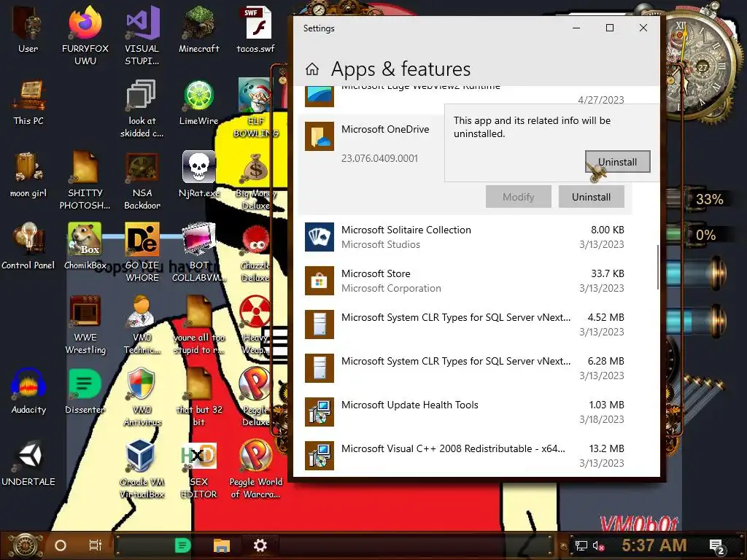Click the Uninstall button beside Modify
The height and width of the screenshot is (560, 747).
(x=591, y=197)
